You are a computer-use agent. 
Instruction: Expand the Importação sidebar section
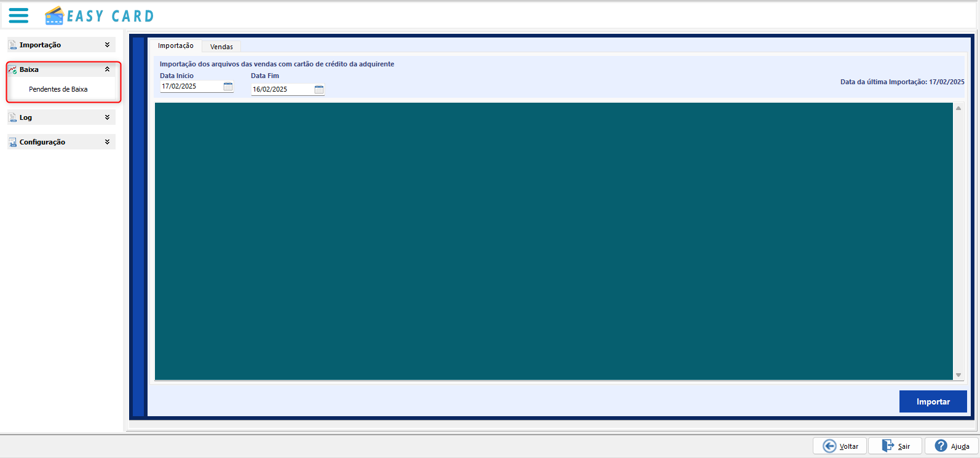pyautogui.click(x=107, y=45)
